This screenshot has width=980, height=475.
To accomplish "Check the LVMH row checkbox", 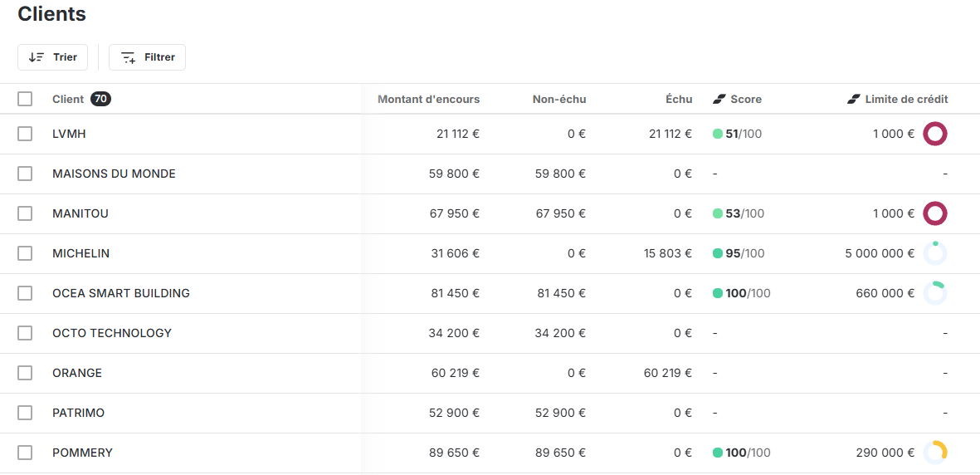I will 25,134.
